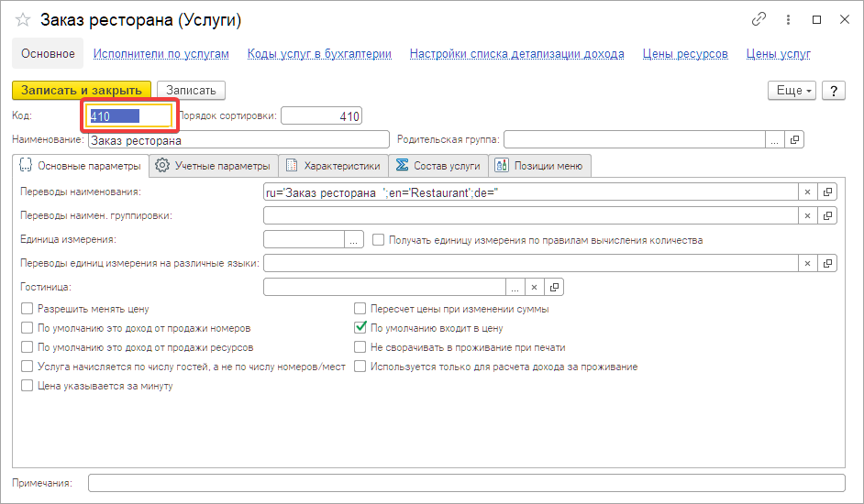Open Коды услуг в бухгалтерии link

319,54
